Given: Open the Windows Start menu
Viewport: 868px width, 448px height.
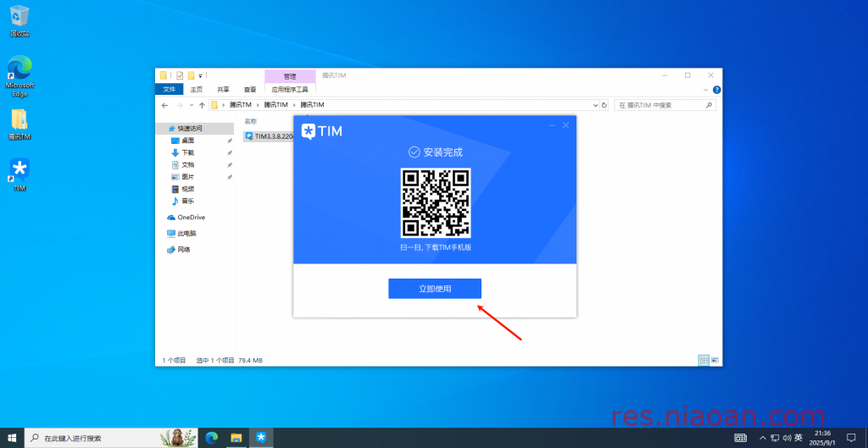Looking at the screenshot, I should pos(12,438).
